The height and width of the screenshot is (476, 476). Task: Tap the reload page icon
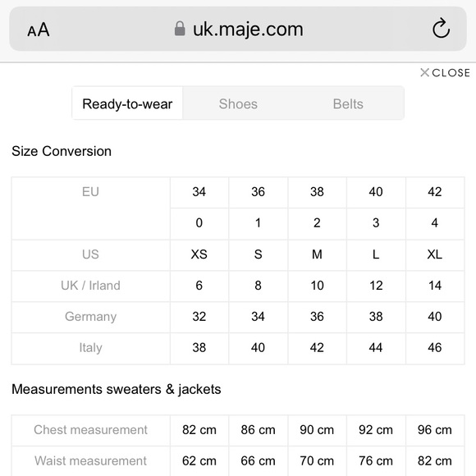[441, 29]
